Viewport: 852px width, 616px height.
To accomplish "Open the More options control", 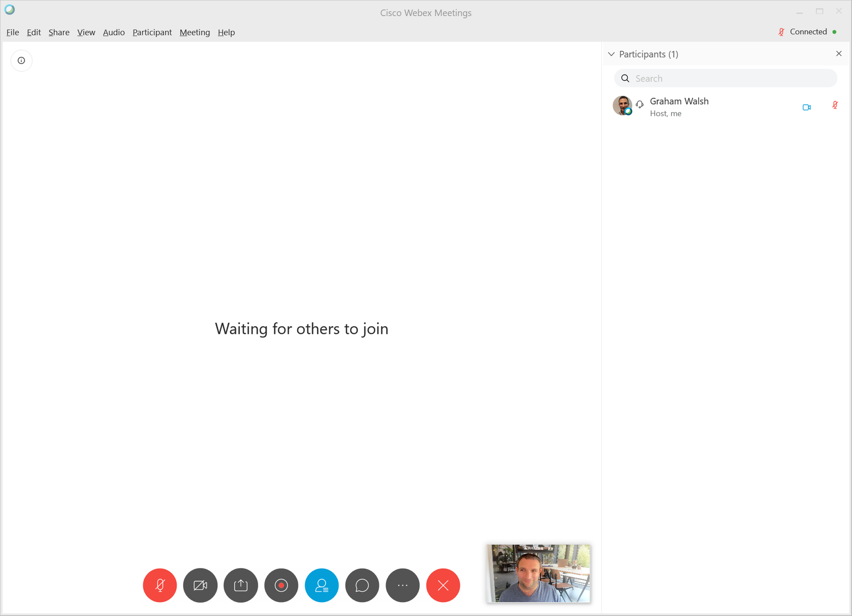I will (403, 585).
